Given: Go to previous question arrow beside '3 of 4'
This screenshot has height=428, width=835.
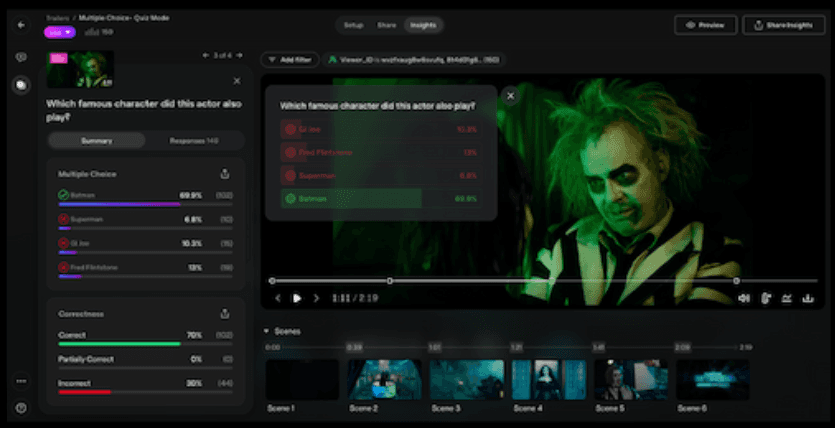Looking at the screenshot, I should click(x=206, y=55).
